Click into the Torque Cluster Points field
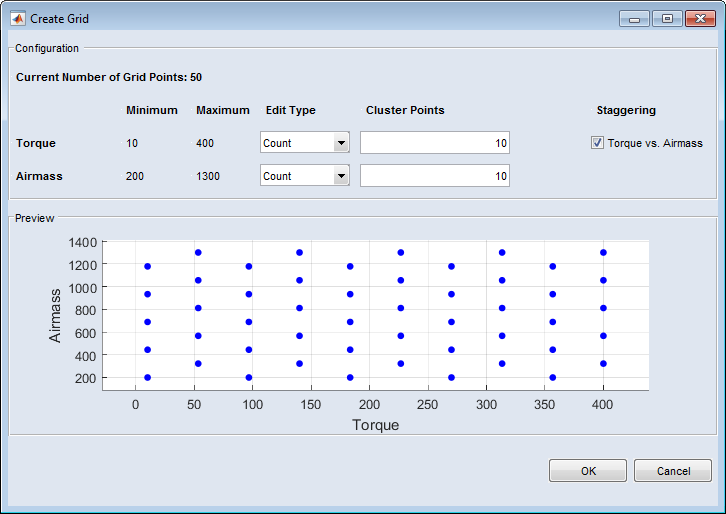Viewport: 726px width, 514px height. coord(435,143)
